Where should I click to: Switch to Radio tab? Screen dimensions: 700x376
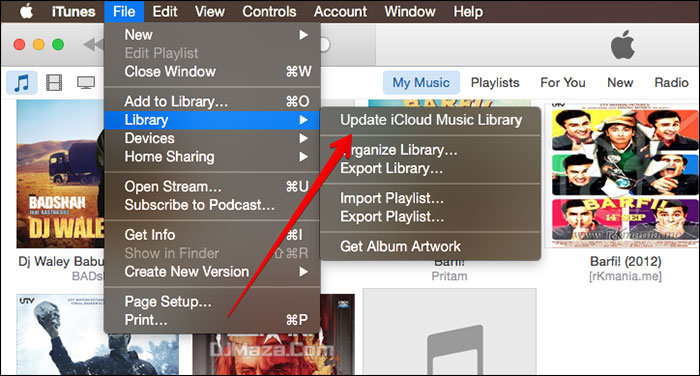pyautogui.click(x=671, y=83)
